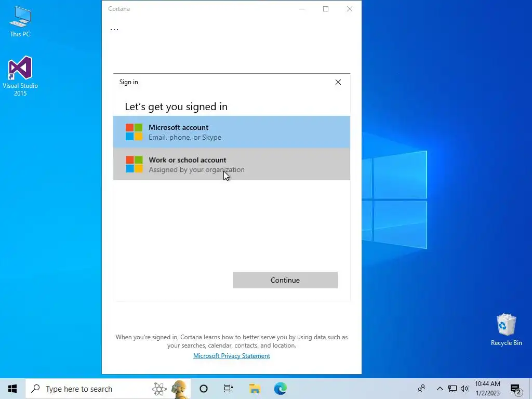The width and height of the screenshot is (532, 399).
Task: Select the Recycle Bin icon
Action: [x=506, y=330]
